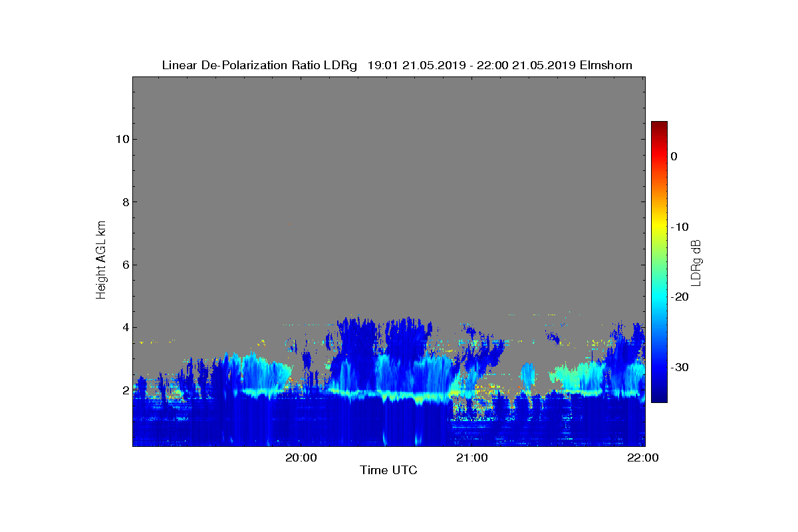Click the colorbar label -10
Screen dimensions: 798x532
coord(680,227)
